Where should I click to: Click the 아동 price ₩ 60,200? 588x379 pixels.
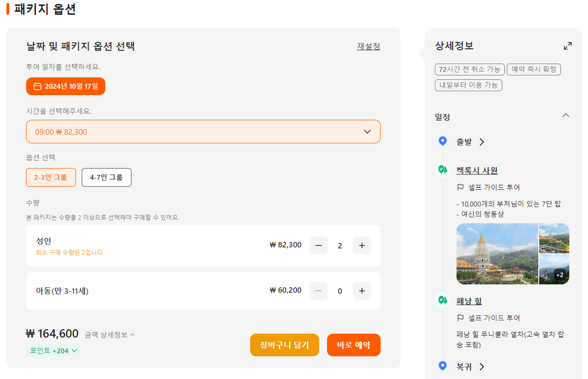point(286,290)
